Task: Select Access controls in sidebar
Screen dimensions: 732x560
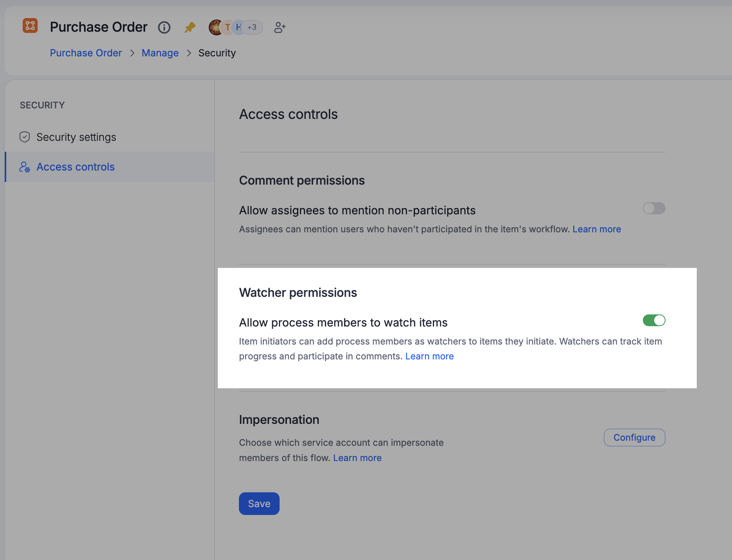Action: click(x=110, y=167)
